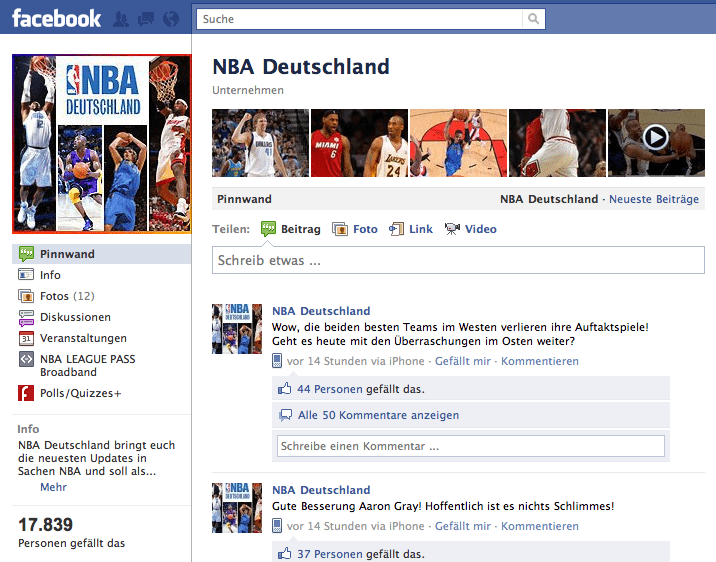
Task: Expand the Info text with Mehr
Action: point(53,487)
